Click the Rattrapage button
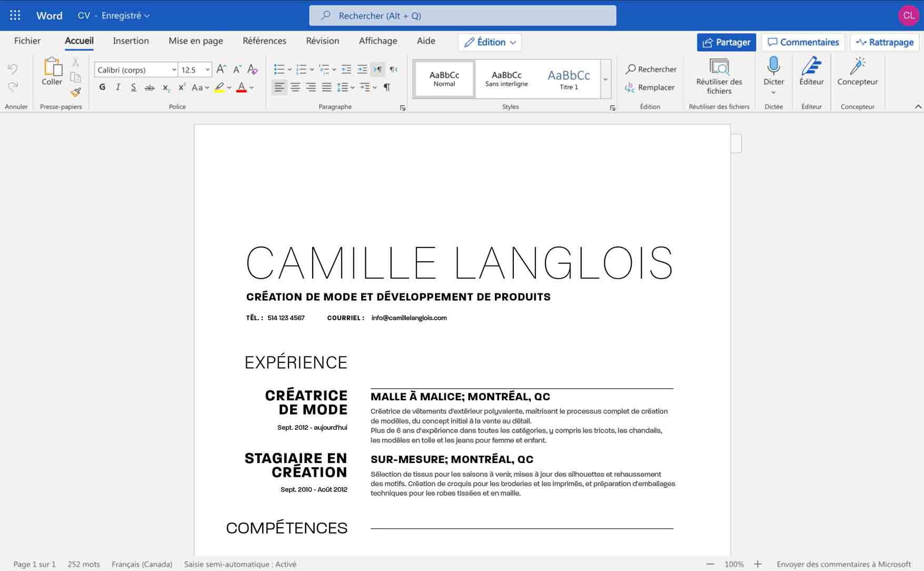 pos(885,42)
